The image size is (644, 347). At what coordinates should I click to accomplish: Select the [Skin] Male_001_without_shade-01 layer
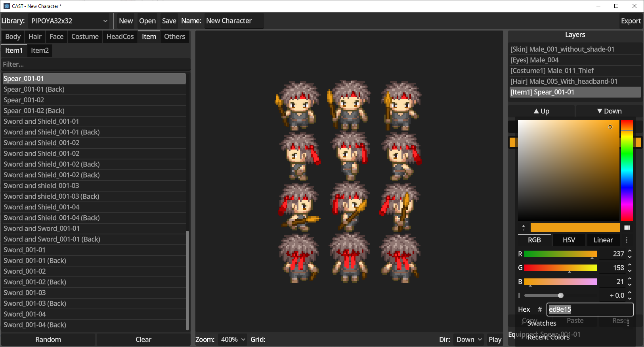(x=575, y=49)
